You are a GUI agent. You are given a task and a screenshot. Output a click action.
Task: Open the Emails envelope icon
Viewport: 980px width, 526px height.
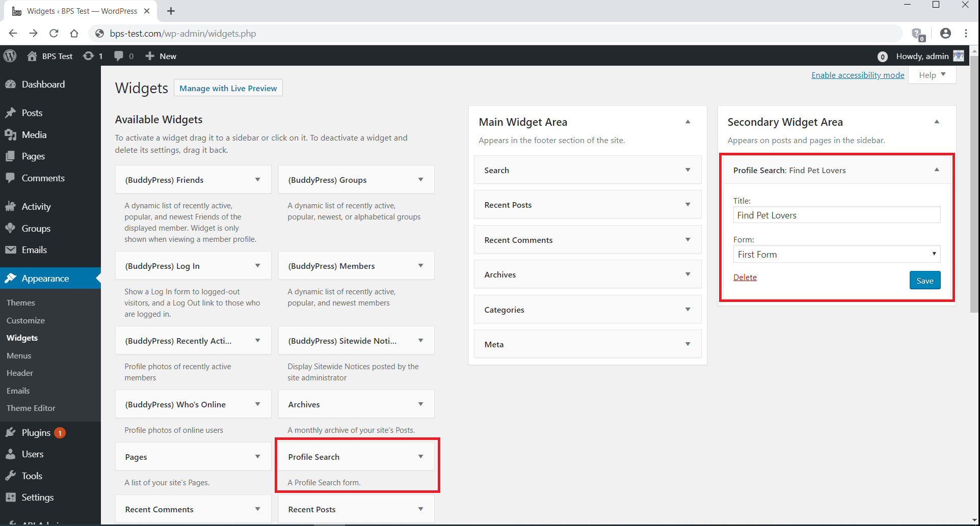pyautogui.click(x=11, y=250)
